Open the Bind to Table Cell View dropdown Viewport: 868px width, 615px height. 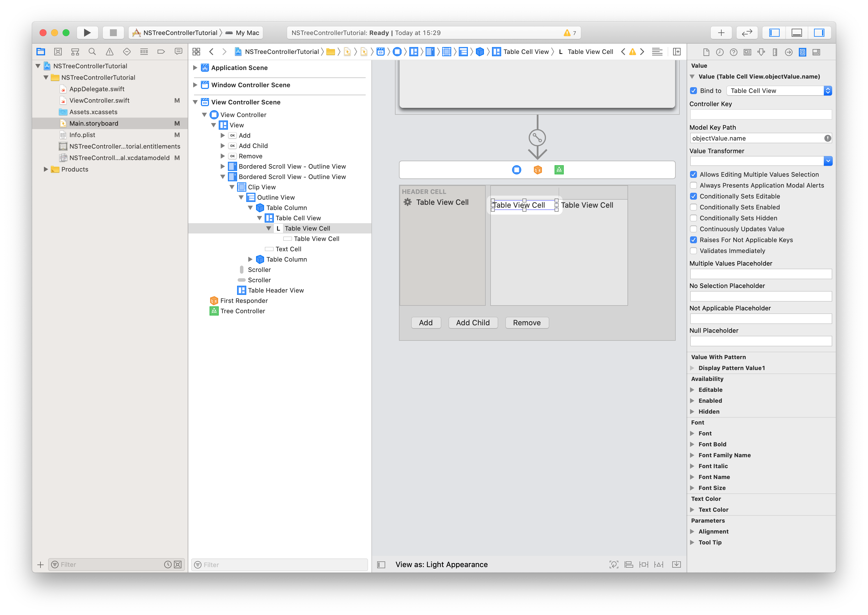(779, 91)
